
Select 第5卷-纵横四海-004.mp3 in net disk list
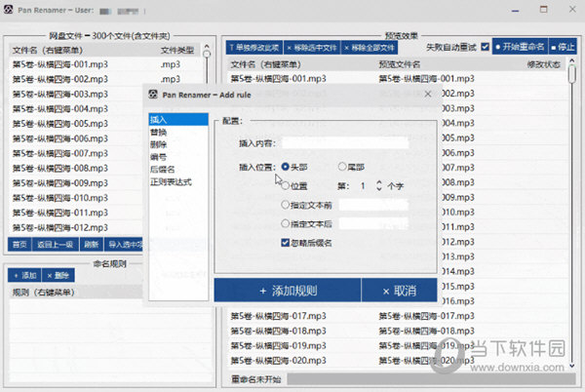click(x=60, y=109)
